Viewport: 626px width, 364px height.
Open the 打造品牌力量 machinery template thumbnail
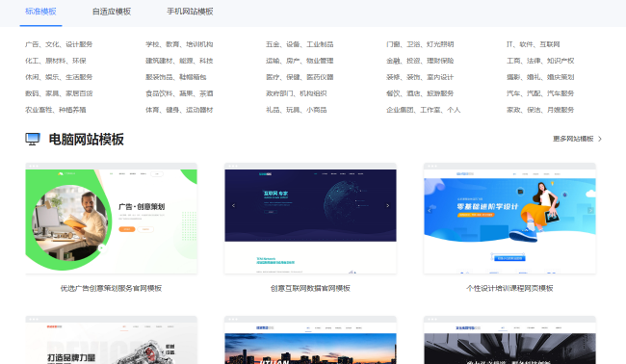112,340
